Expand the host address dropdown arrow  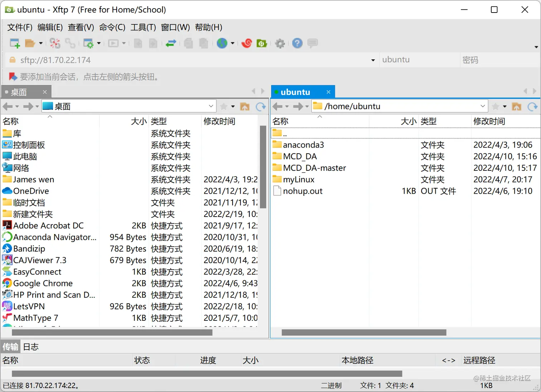(373, 60)
